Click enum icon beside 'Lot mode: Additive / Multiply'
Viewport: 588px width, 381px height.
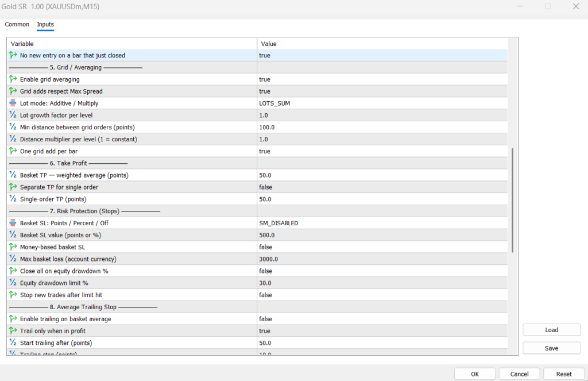click(x=13, y=103)
